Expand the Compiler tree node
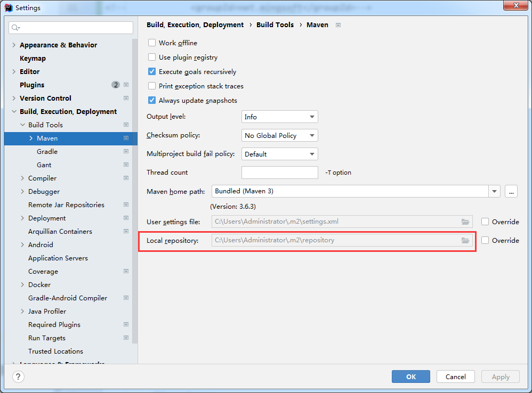The image size is (532, 393). [x=22, y=178]
